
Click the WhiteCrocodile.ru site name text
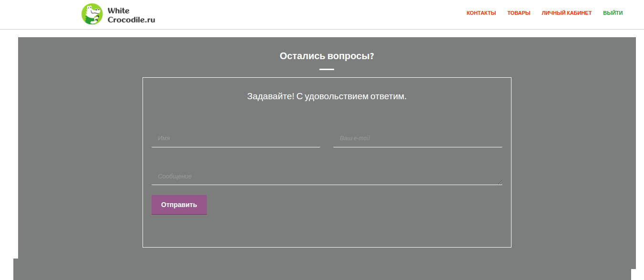coord(131,15)
